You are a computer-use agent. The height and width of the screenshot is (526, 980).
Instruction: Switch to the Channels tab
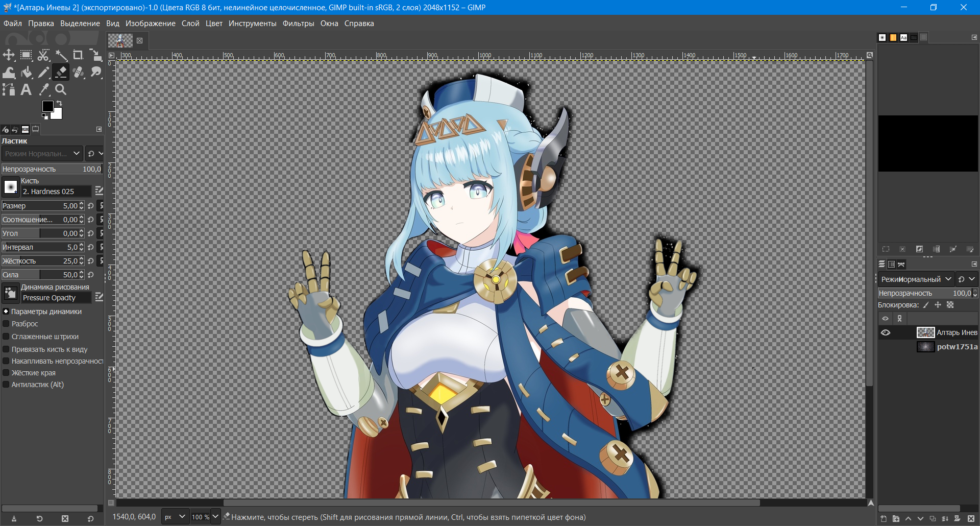(891, 264)
